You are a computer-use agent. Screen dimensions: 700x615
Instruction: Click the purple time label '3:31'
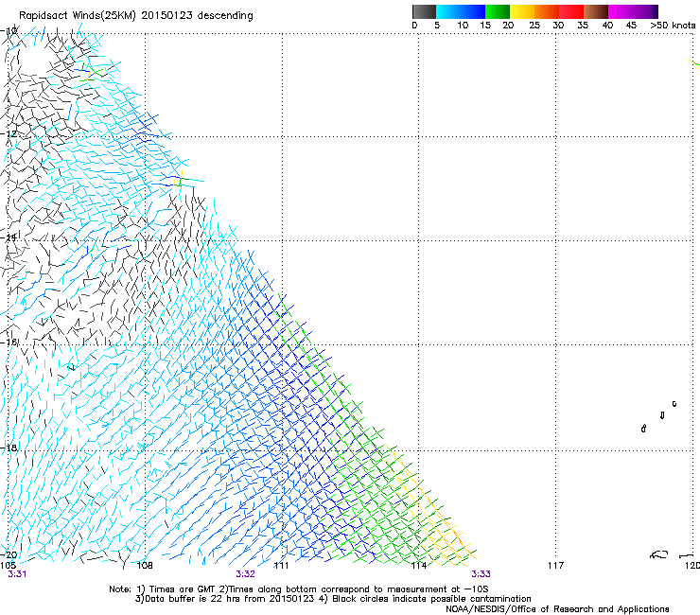17,574
